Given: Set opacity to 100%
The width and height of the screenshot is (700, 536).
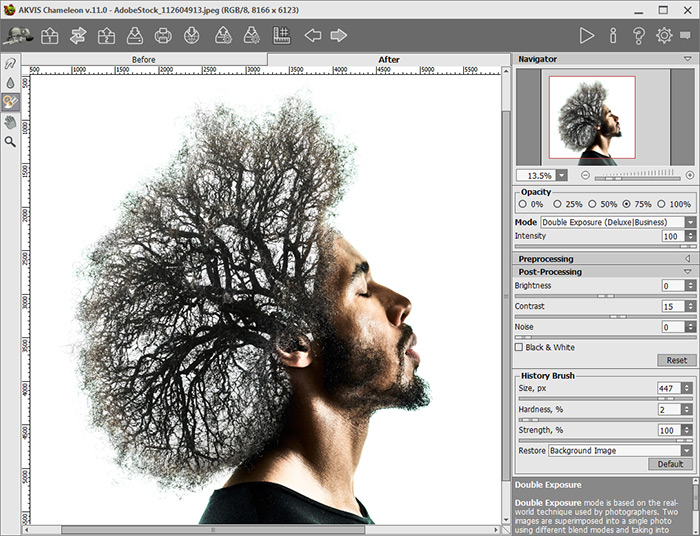Looking at the screenshot, I should click(661, 204).
